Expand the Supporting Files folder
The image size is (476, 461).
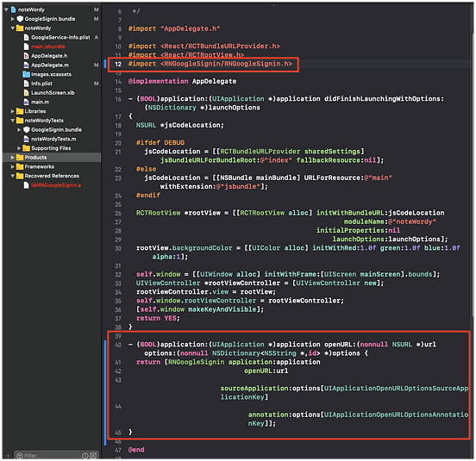click(19, 148)
